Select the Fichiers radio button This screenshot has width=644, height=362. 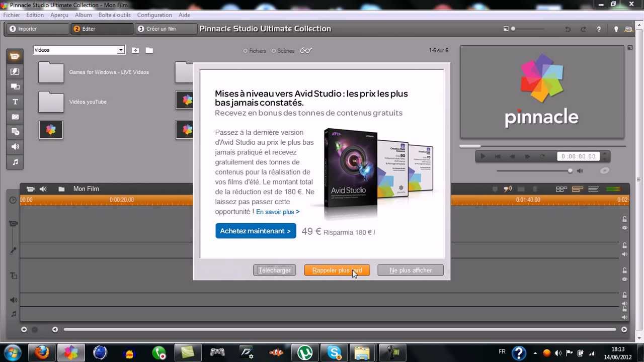click(x=246, y=51)
